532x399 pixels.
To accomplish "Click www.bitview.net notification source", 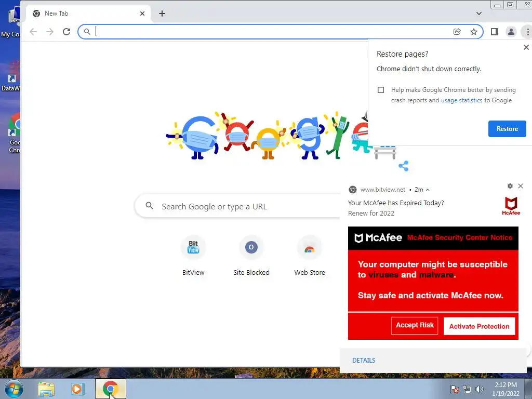I will pos(383,190).
